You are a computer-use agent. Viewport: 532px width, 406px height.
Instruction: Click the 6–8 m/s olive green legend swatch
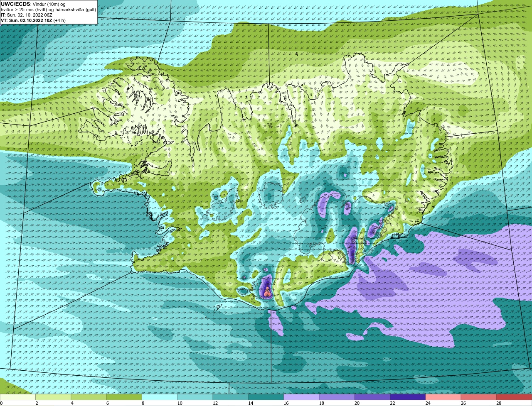(x=124, y=397)
